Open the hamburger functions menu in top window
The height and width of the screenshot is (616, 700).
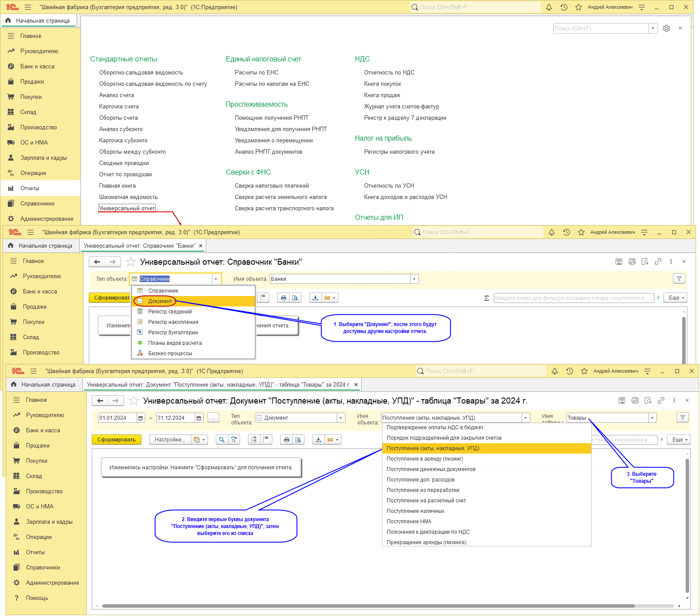(x=28, y=7)
